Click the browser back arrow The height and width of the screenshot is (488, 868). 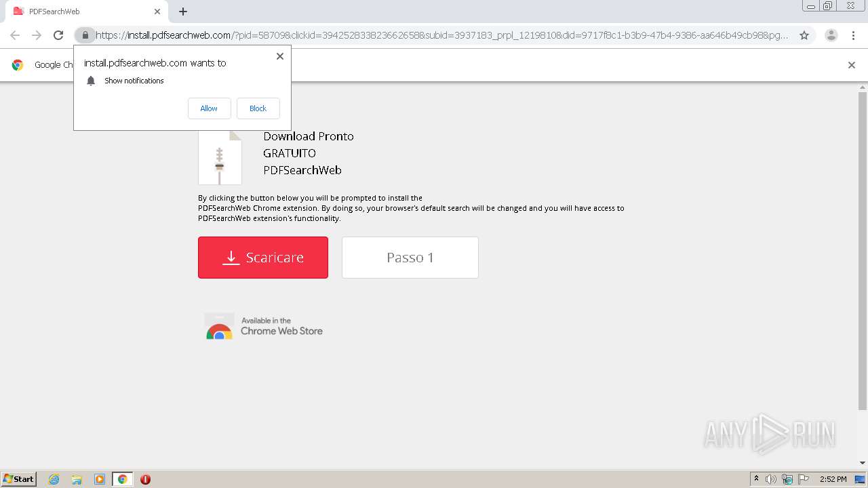click(15, 35)
